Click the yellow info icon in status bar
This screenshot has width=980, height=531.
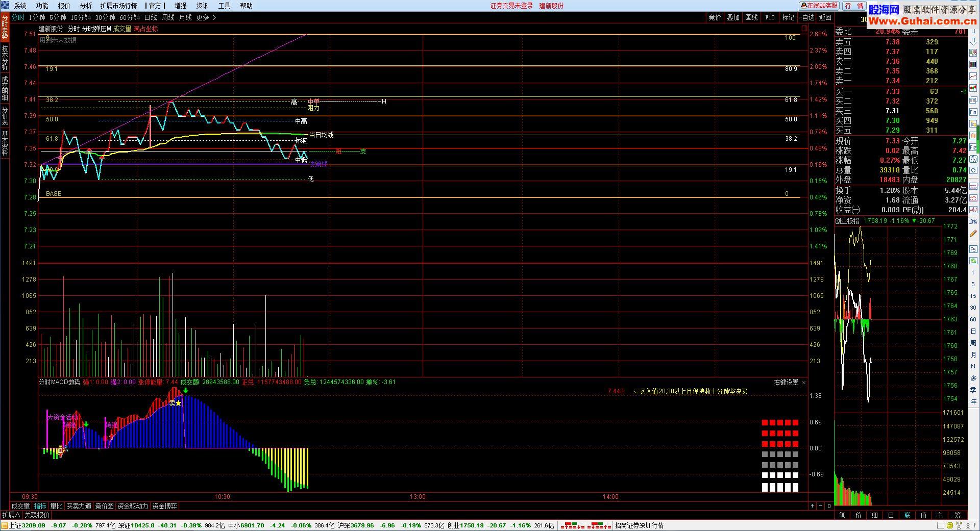point(950,525)
